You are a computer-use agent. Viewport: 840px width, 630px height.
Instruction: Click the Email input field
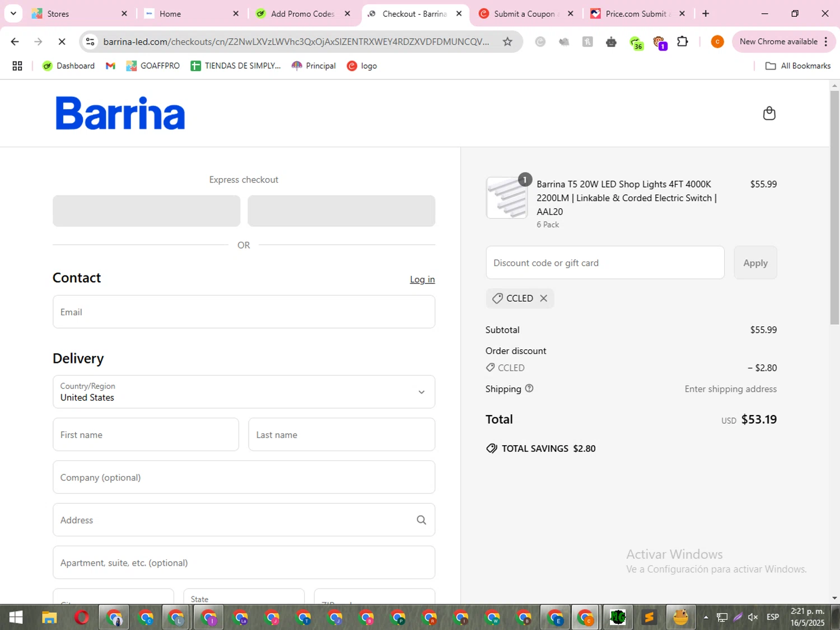pos(244,312)
